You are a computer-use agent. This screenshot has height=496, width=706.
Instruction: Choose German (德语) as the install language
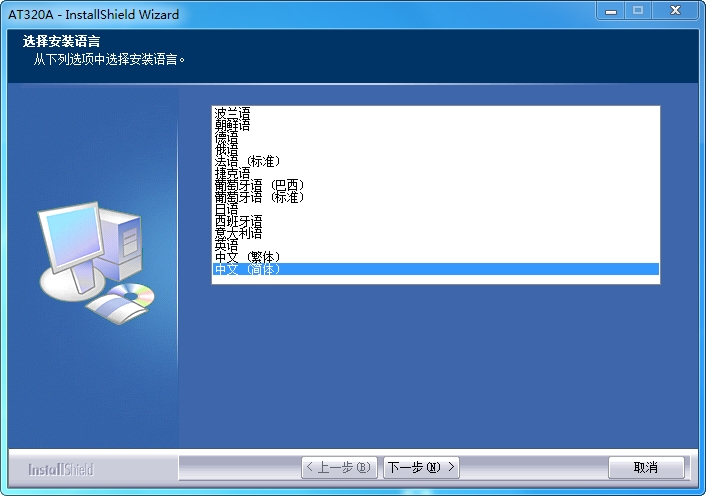(226, 137)
